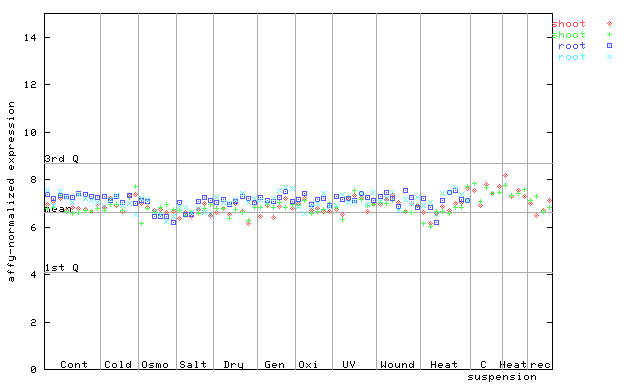
Task: Click the Oxi condition label
Action: (x=308, y=364)
